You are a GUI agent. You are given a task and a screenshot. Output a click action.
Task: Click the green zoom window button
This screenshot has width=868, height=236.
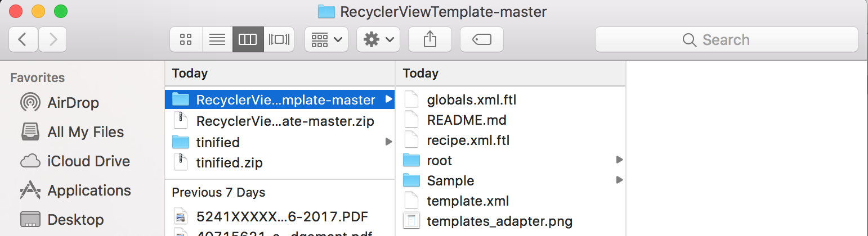[x=60, y=11]
